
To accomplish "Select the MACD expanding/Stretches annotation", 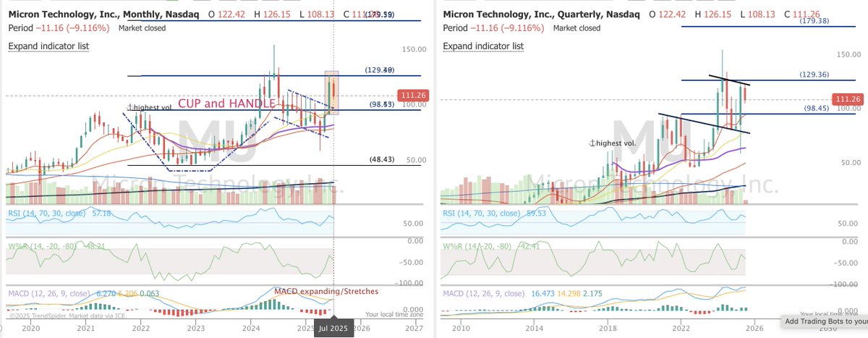I will pos(326,290).
